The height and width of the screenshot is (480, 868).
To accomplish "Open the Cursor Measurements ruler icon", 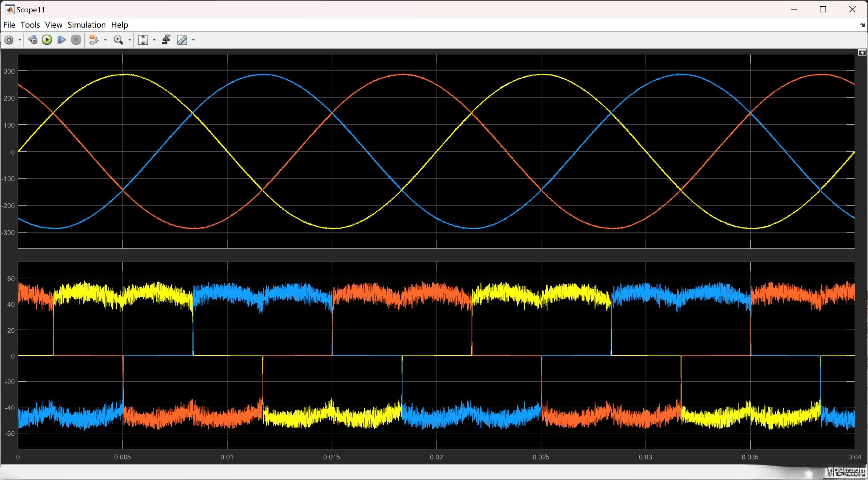I will (x=182, y=40).
